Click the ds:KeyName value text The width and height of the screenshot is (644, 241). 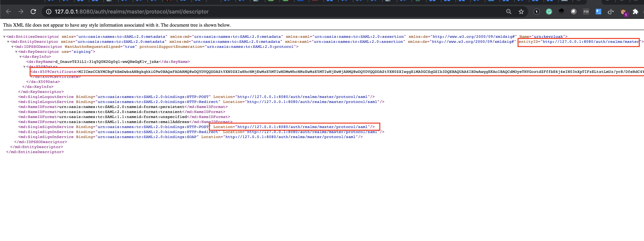click(107, 62)
